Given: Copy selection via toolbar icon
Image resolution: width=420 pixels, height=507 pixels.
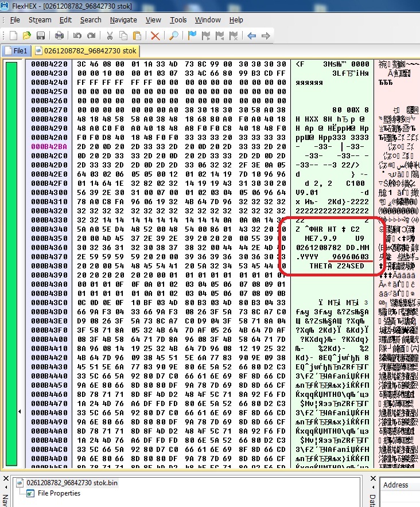Looking at the screenshot, I should tap(123, 36).
